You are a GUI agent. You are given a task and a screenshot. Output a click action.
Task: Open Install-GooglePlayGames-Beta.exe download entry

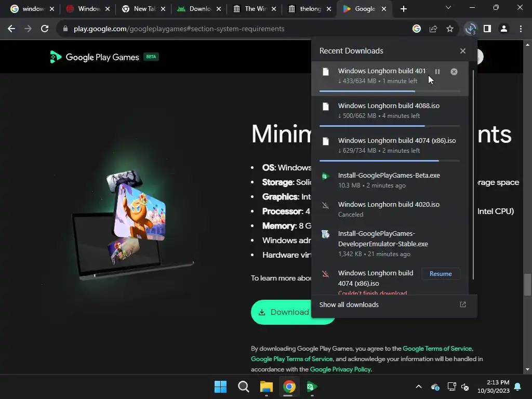point(390,180)
